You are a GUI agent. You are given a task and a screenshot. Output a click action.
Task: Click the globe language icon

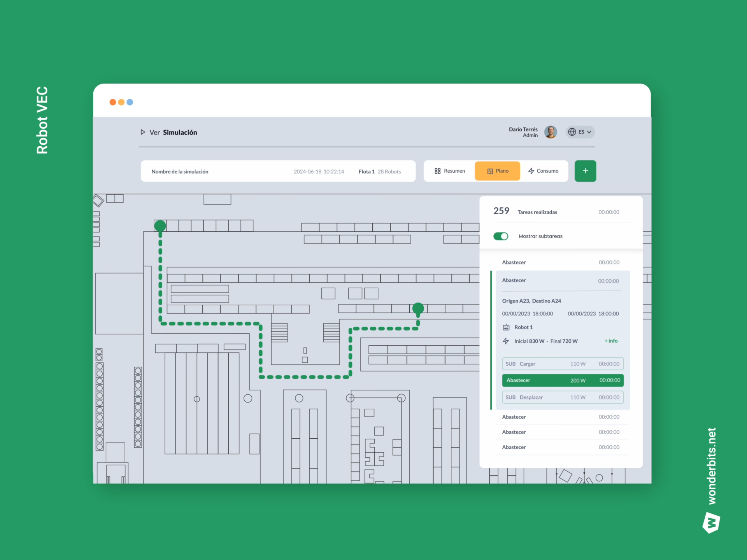pyautogui.click(x=572, y=132)
